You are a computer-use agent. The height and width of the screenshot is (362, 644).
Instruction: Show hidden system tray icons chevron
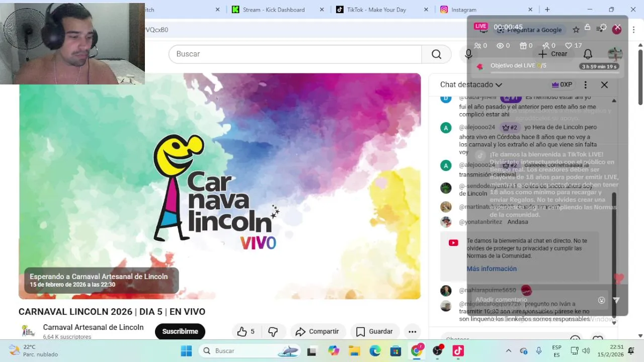tap(509, 351)
